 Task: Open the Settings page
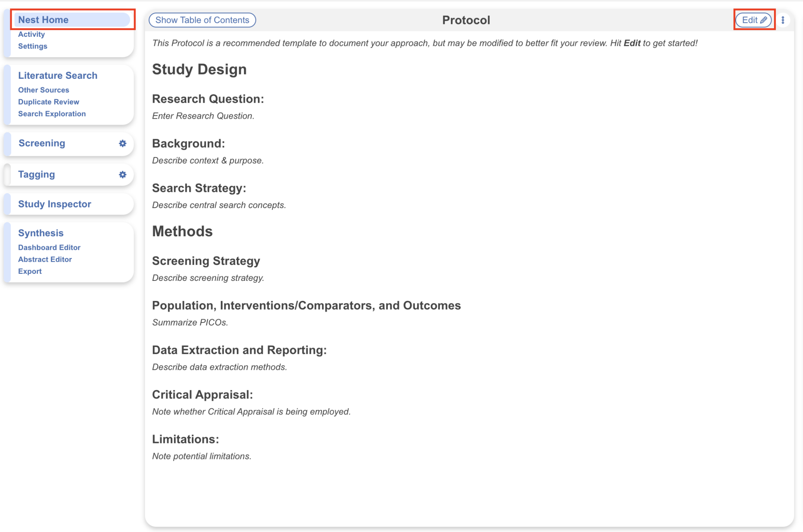[33, 46]
